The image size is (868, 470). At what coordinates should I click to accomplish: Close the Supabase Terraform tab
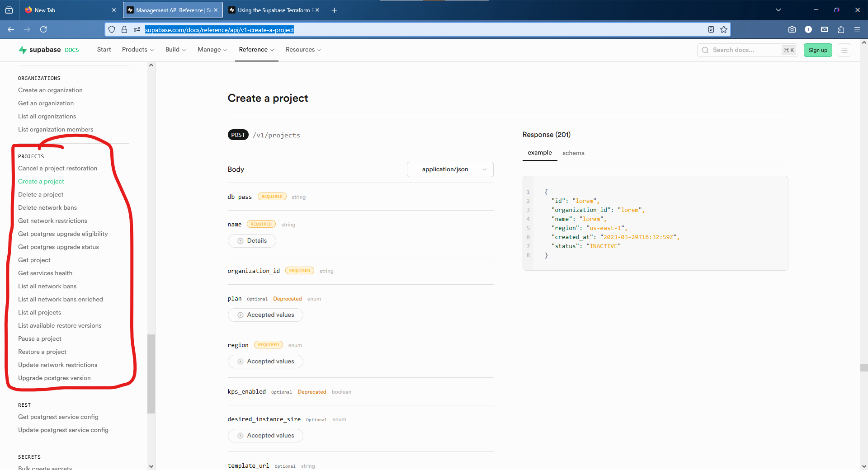317,10
